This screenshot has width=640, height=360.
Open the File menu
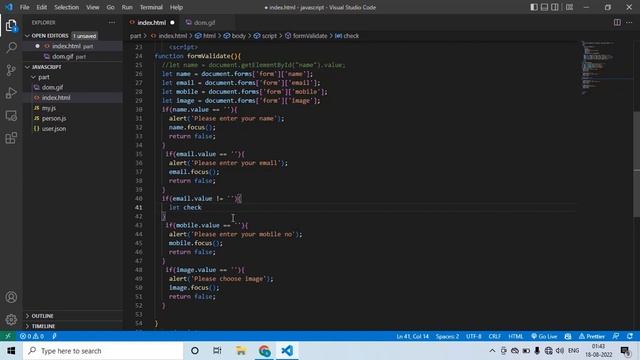coord(24,7)
